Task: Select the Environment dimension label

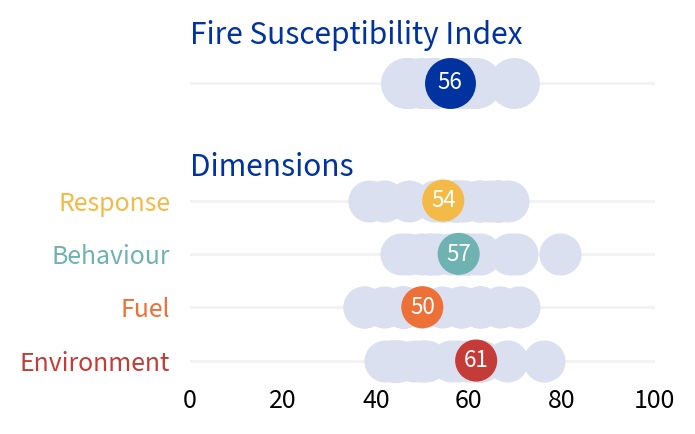Action: click(x=94, y=361)
